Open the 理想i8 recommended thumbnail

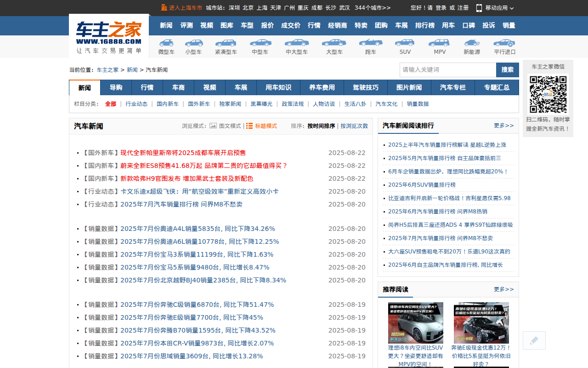coord(415,323)
